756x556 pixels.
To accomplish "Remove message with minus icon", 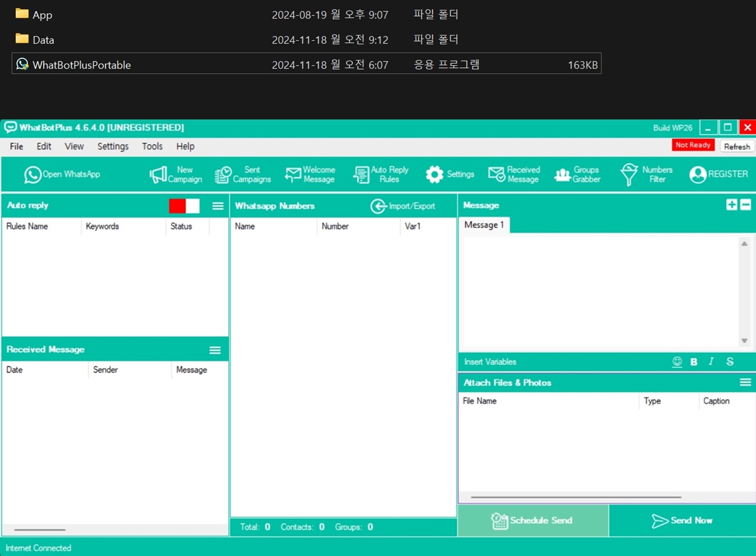I will click(745, 205).
